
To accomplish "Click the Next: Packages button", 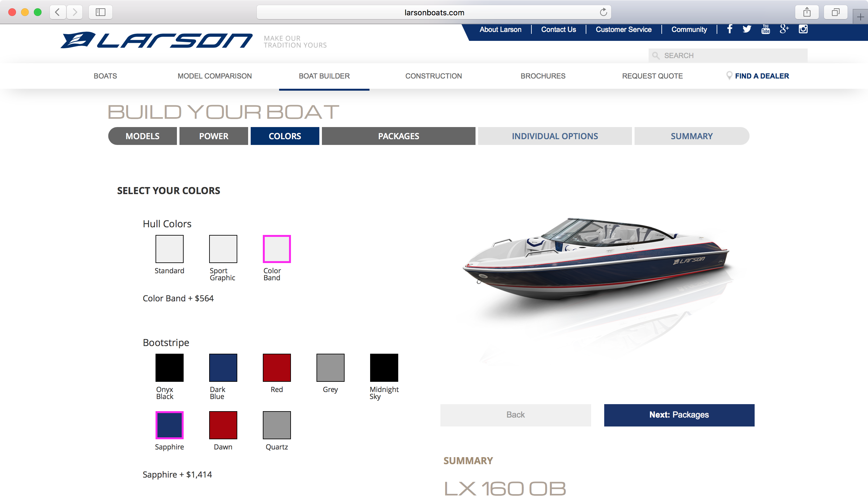I will (x=679, y=415).
